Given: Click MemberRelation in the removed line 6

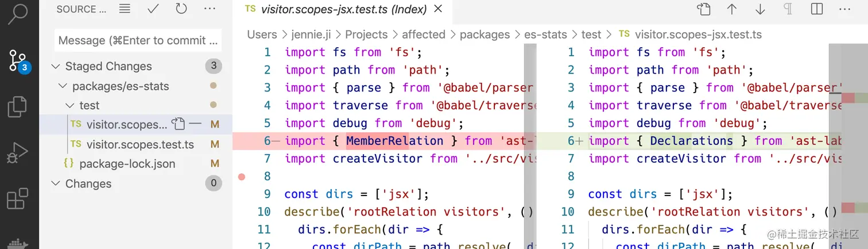Looking at the screenshot, I should pyautogui.click(x=395, y=141).
